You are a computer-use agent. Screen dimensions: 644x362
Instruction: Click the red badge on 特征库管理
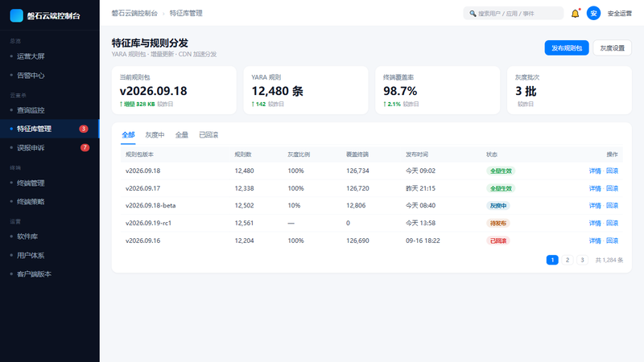pos(84,129)
